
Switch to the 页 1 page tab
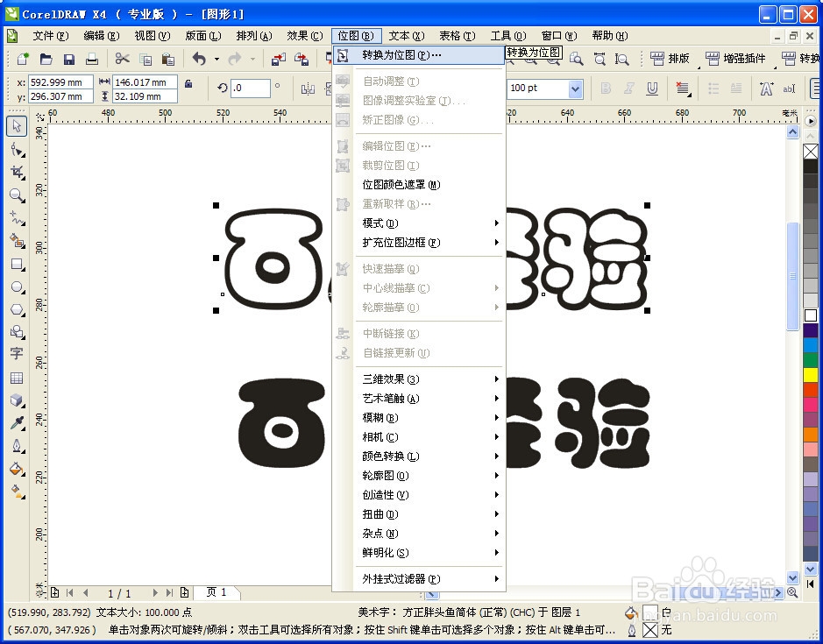pyautogui.click(x=216, y=592)
